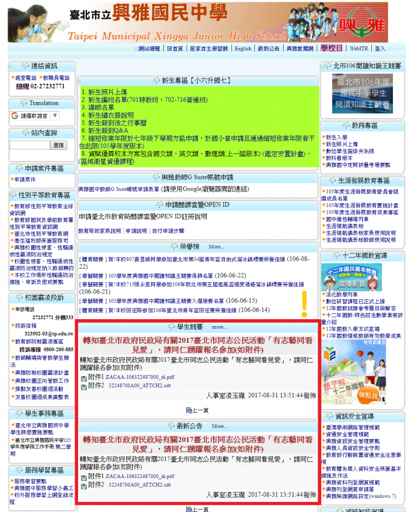Image resolution: width=420 pixels, height=512 pixels.
Task: Open 新生報到Q&A link
Action: click(x=108, y=130)
